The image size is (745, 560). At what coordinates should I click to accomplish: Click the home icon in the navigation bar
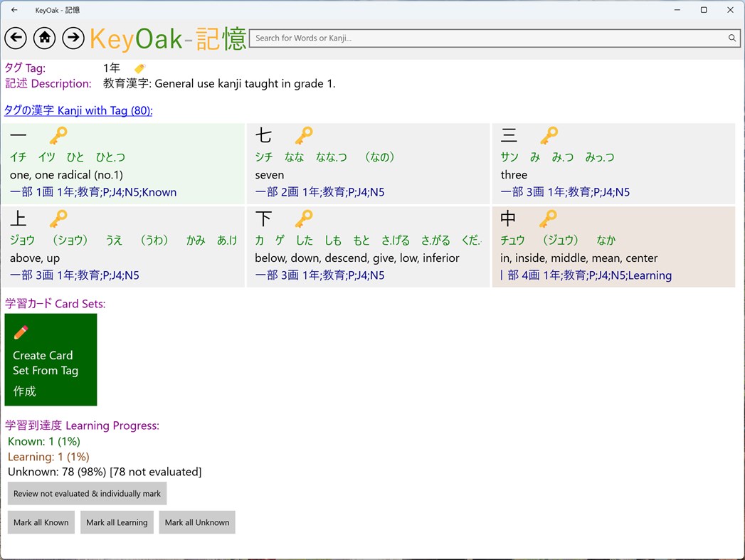pos(44,38)
